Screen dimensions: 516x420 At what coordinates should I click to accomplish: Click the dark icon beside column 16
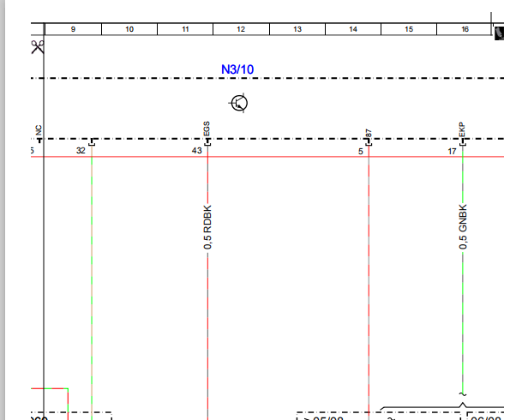pyautogui.click(x=499, y=33)
